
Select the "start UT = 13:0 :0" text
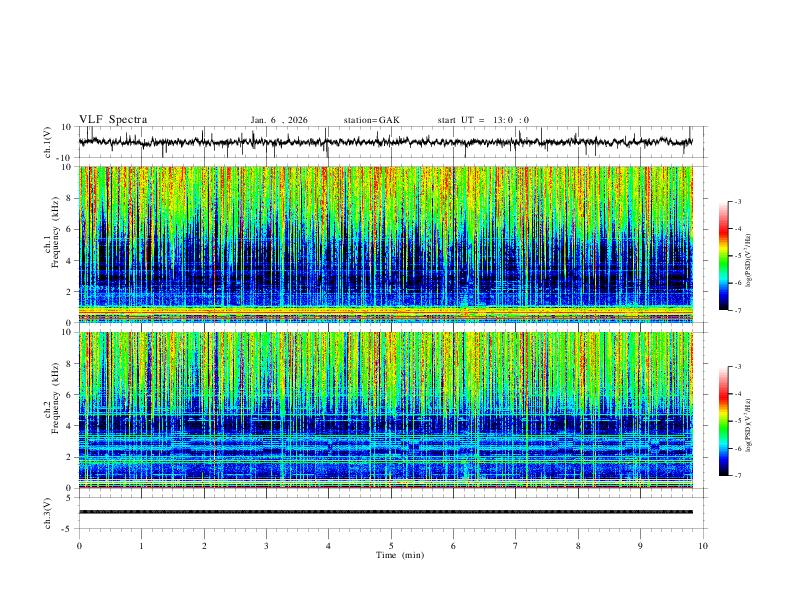pos(483,120)
